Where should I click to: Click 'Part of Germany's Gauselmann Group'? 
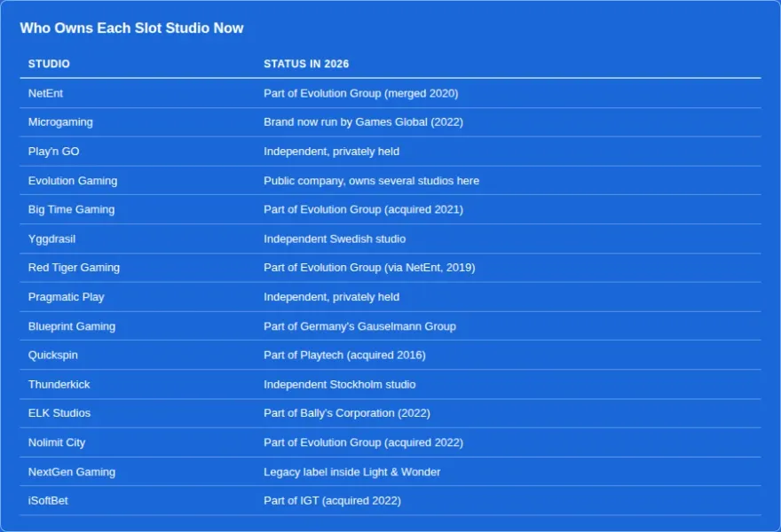click(x=360, y=326)
